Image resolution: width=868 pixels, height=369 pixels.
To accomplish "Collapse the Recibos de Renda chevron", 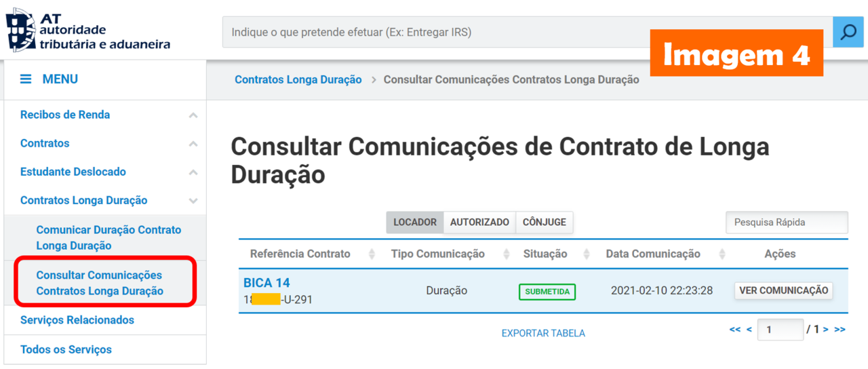I will pyautogui.click(x=193, y=116).
